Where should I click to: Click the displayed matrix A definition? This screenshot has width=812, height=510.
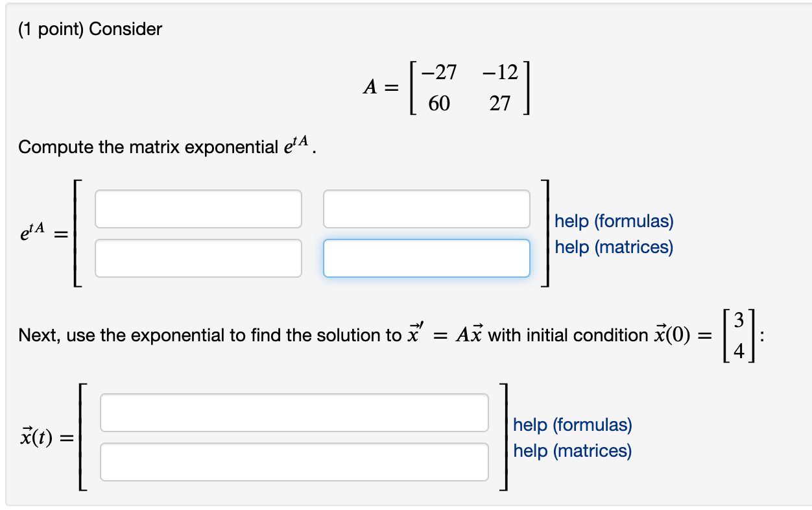[448, 87]
